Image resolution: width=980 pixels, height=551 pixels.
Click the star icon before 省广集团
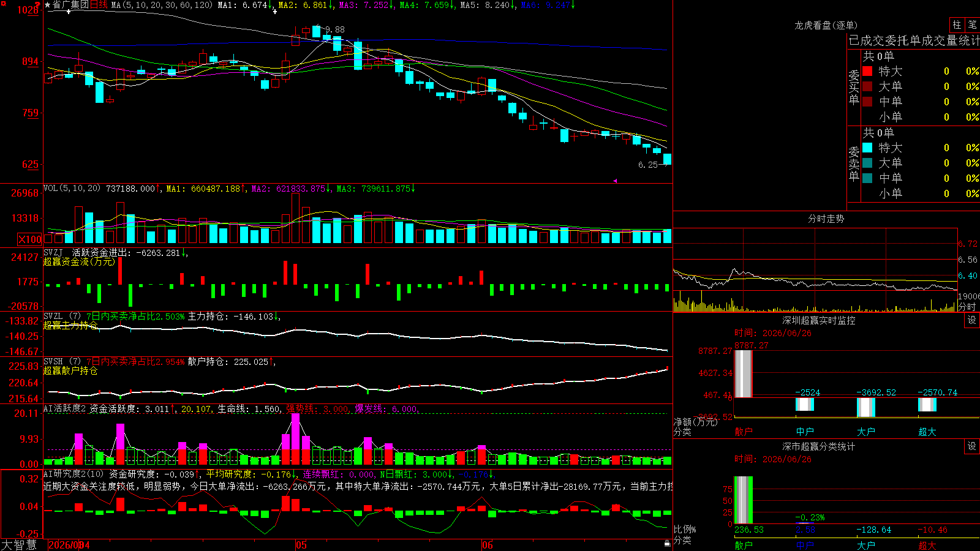[x=47, y=5]
